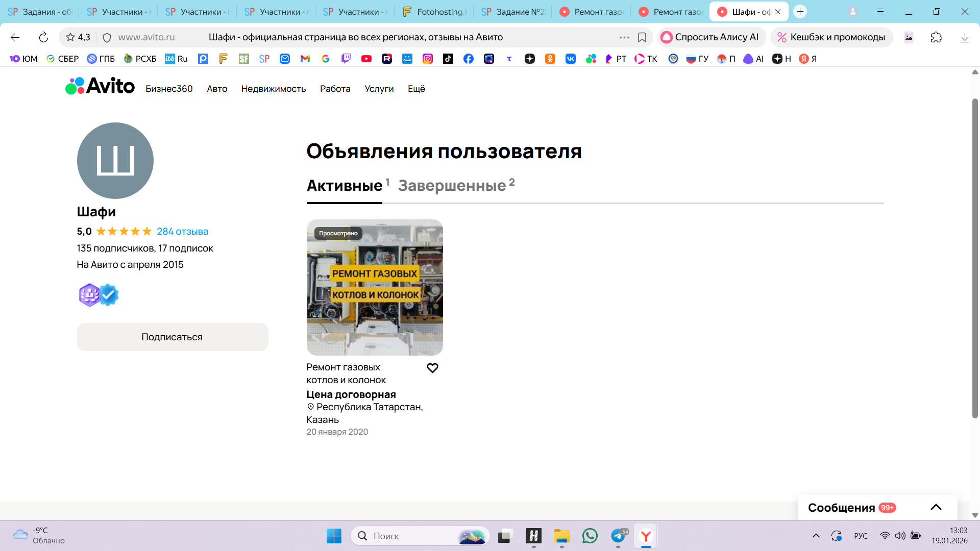
Task: Switch to the Завершенные tab
Action: click(452, 186)
